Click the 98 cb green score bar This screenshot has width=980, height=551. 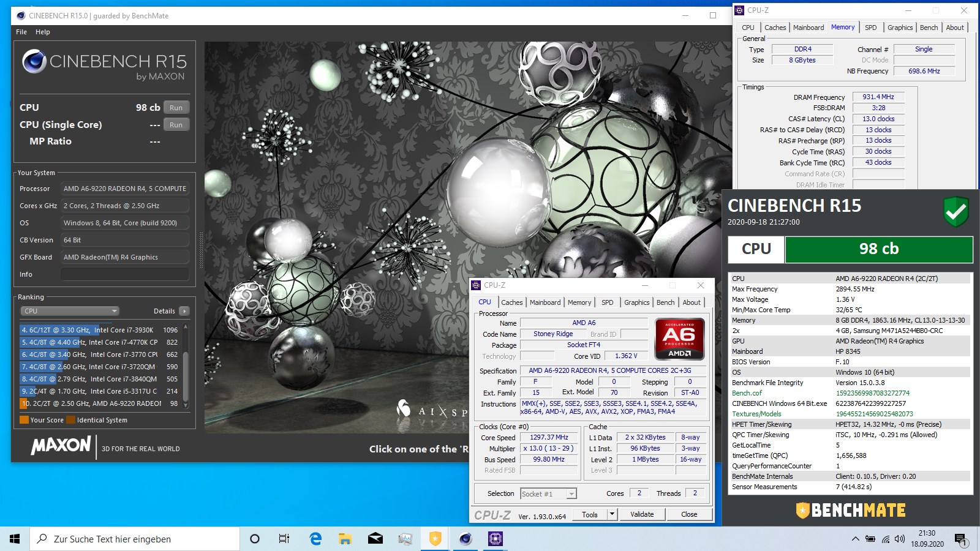pos(879,249)
